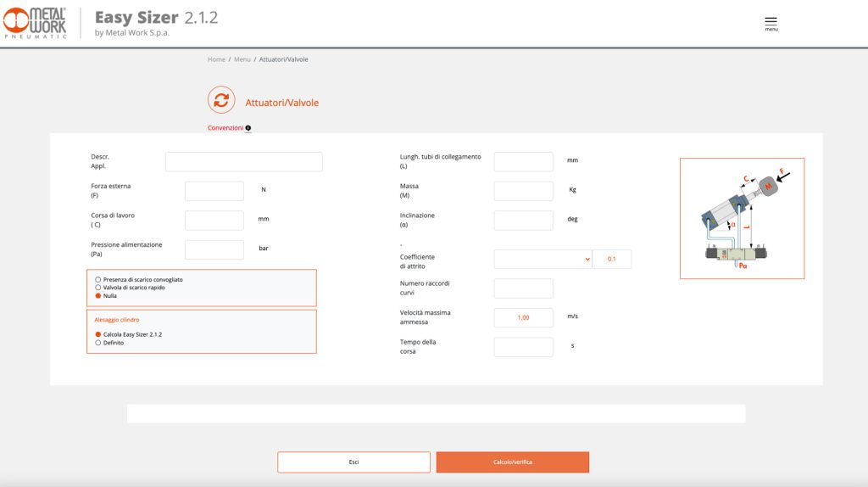Select Valvola di scarico rapido option
Viewport: 868px width, 487px height.
(98, 288)
